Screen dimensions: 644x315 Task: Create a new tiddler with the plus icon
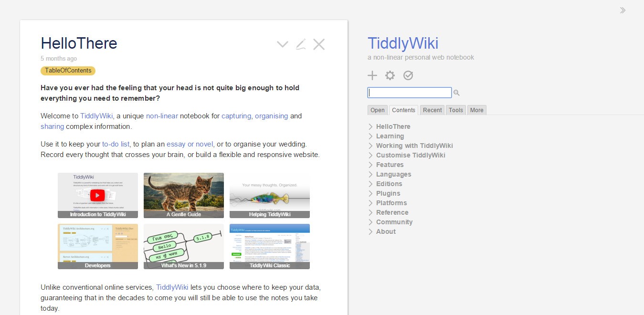(x=372, y=75)
